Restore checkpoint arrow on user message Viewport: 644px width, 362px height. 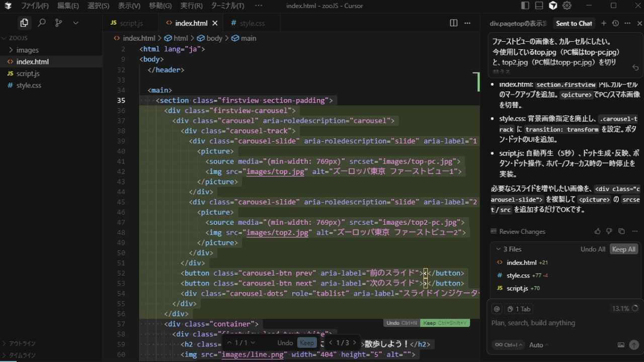pos(635,67)
